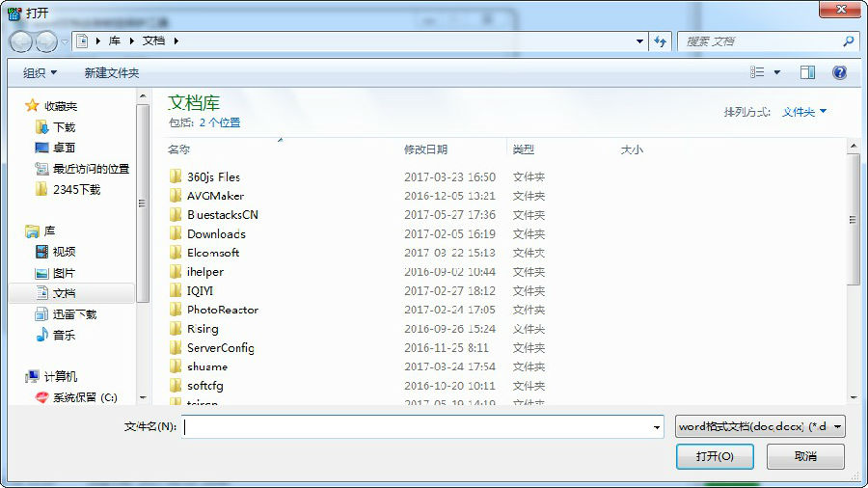
Task: Expand the 文件名 combo box dropdown arrow
Action: [657, 426]
